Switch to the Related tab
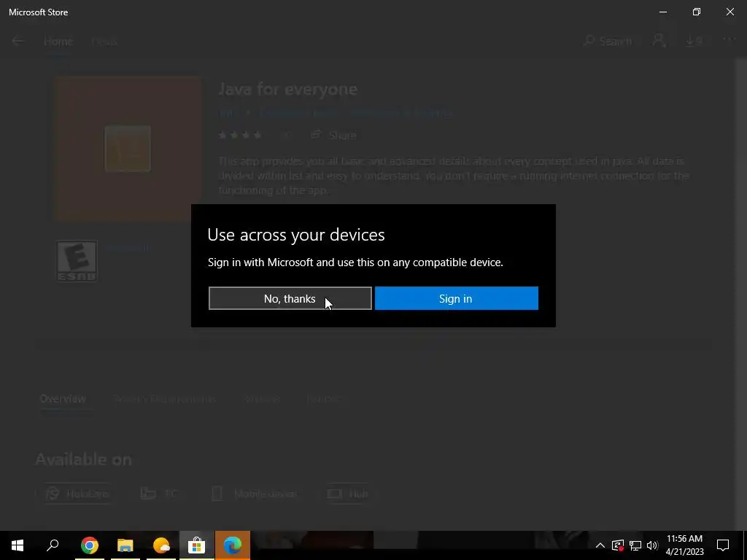 [x=323, y=399]
